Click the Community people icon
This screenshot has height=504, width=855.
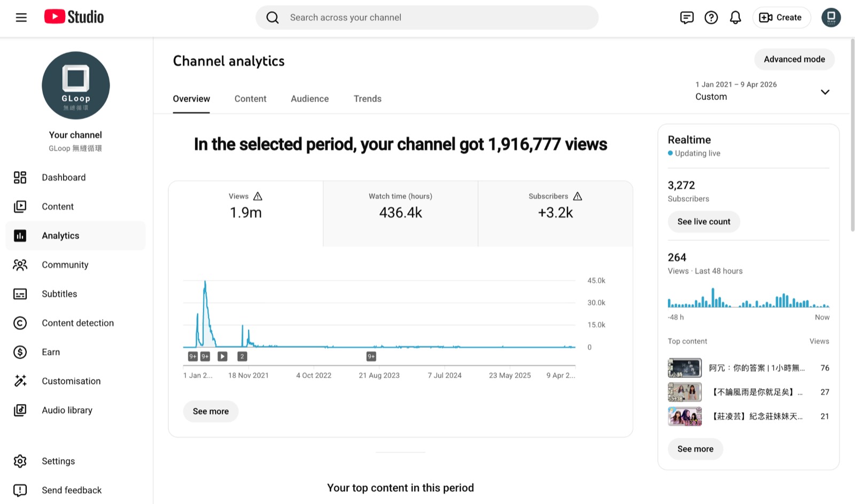click(20, 265)
